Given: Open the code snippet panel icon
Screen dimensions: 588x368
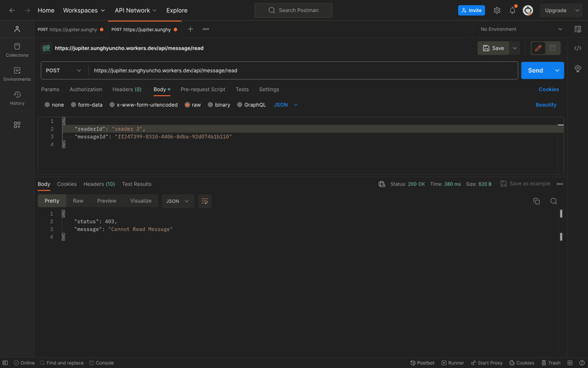Looking at the screenshot, I should click(577, 48).
